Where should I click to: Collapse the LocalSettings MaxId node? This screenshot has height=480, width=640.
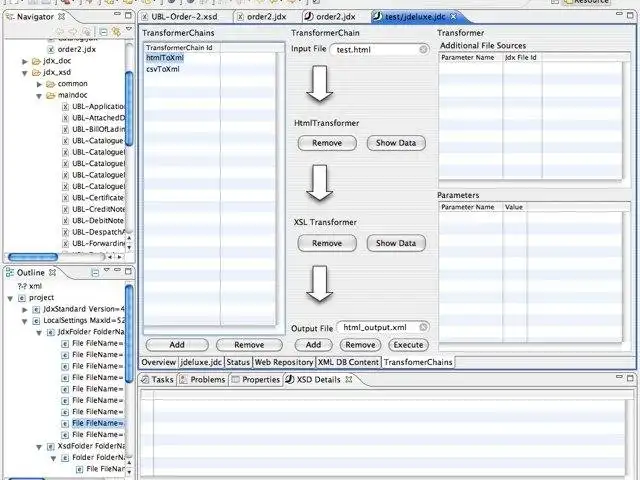point(25,322)
